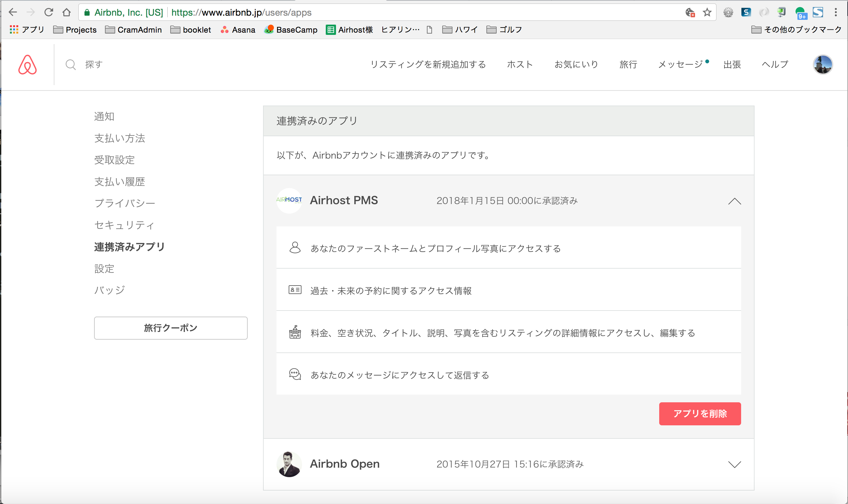Reload the page in the browser
This screenshot has height=504, width=848.
point(49,12)
